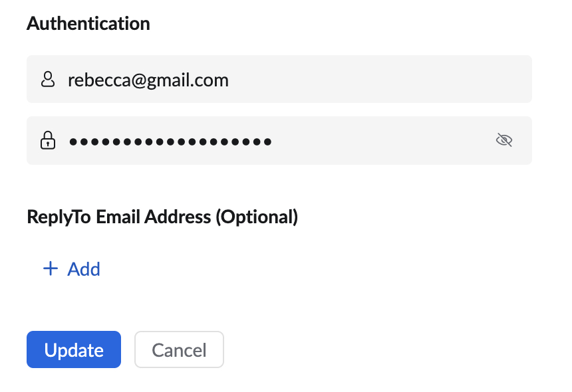572x392 pixels.
Task: Click the Authentication section heading
Action: 88,24
